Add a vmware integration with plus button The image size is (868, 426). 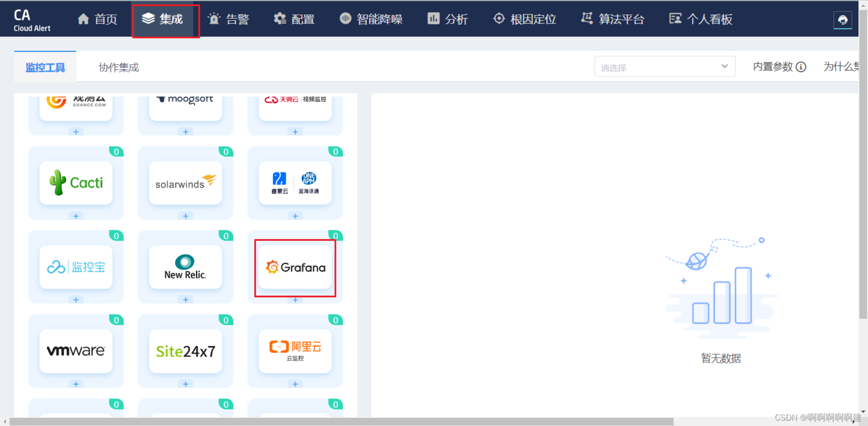pyautogui.click(x=76, y=383)
